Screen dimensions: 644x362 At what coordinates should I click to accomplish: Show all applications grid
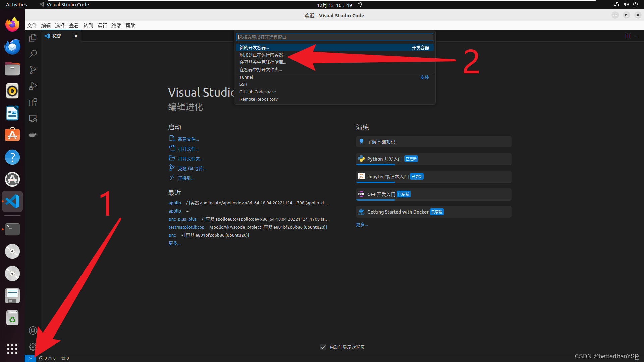pyautogui.click(x=12, y=349)
